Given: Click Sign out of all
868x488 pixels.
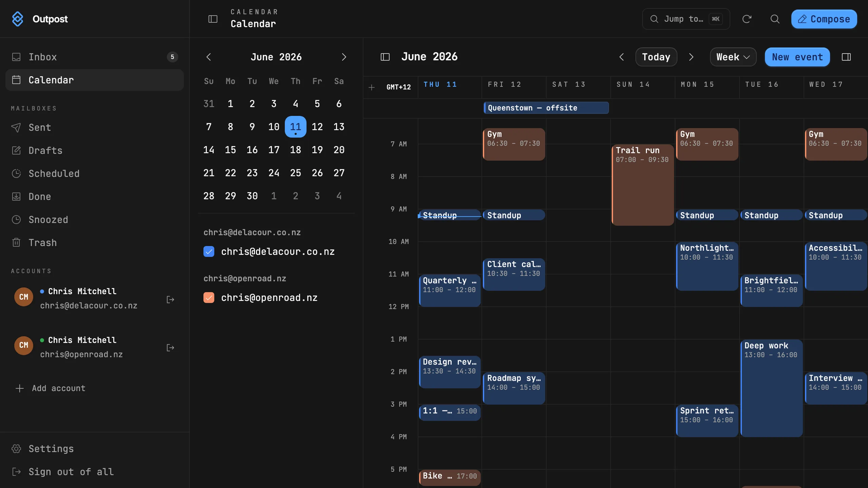Looking at the screenshot, I should (x=95, y=472).
